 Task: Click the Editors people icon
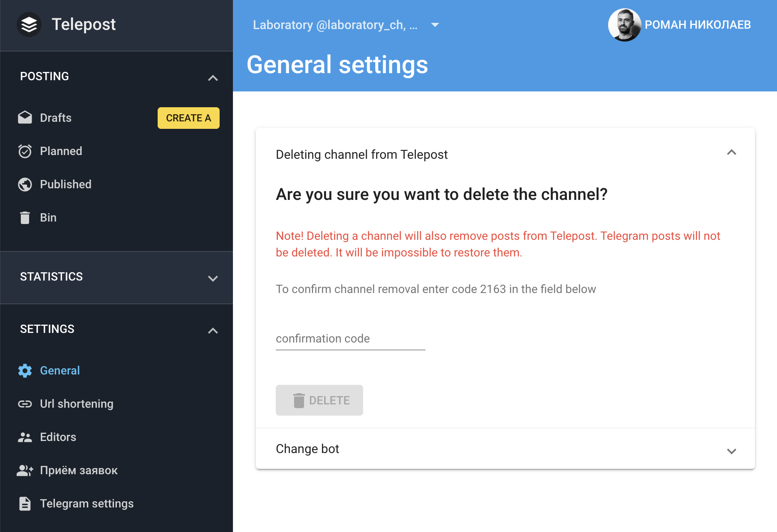pyautogui.click(x=25, y=437)
